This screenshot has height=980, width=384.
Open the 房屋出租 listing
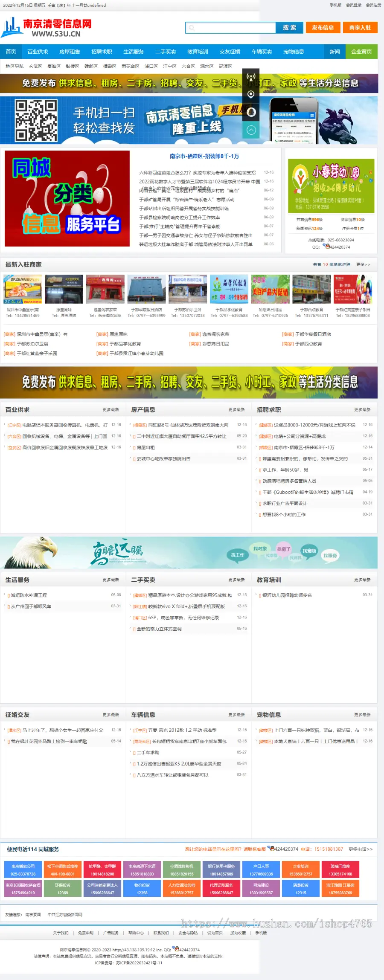145,447
